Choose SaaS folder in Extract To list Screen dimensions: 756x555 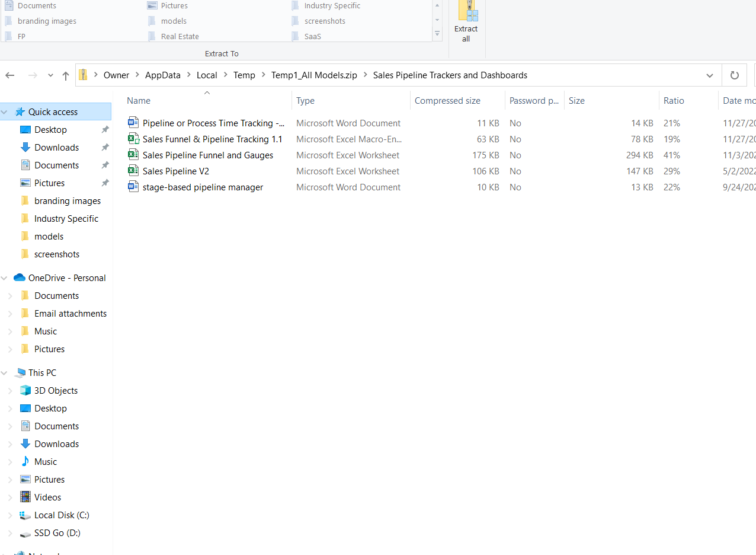point(312,36)
